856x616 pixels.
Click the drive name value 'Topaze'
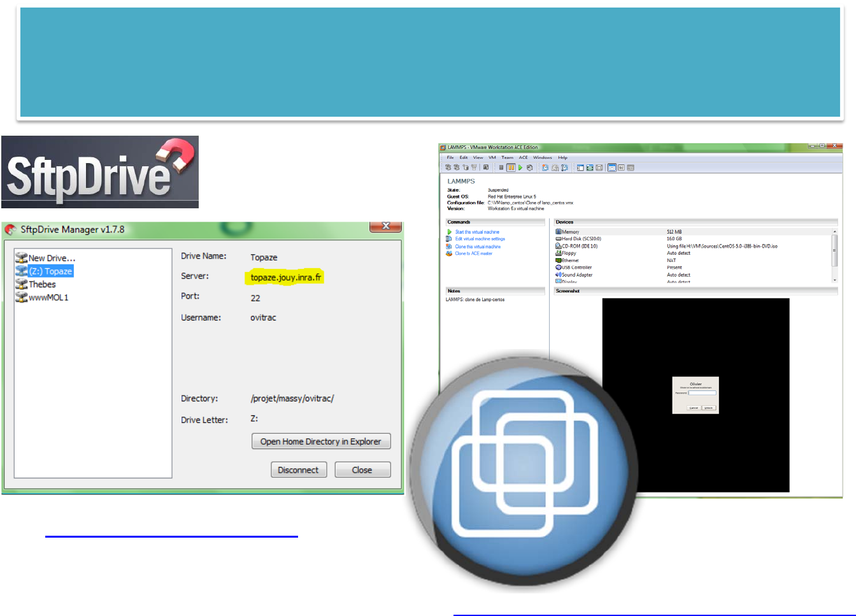(264, 257)
